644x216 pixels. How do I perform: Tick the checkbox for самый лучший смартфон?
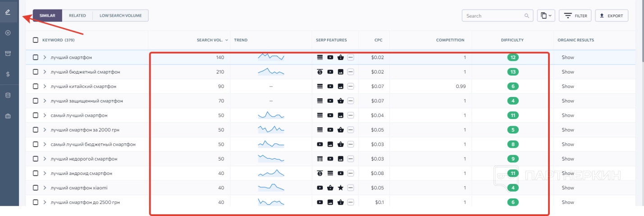pos(36,115)
